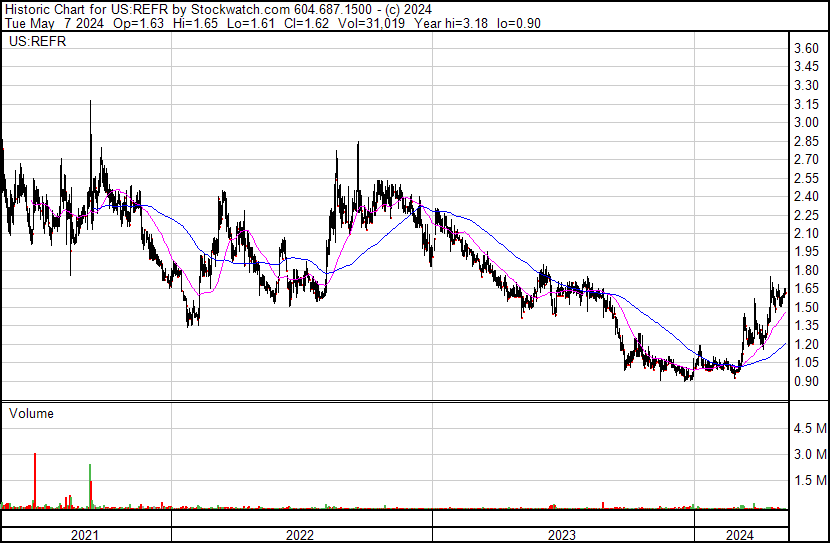Click the 3.60 price axis label
This screenshot has width=830, height=543.
click(807, 49)
